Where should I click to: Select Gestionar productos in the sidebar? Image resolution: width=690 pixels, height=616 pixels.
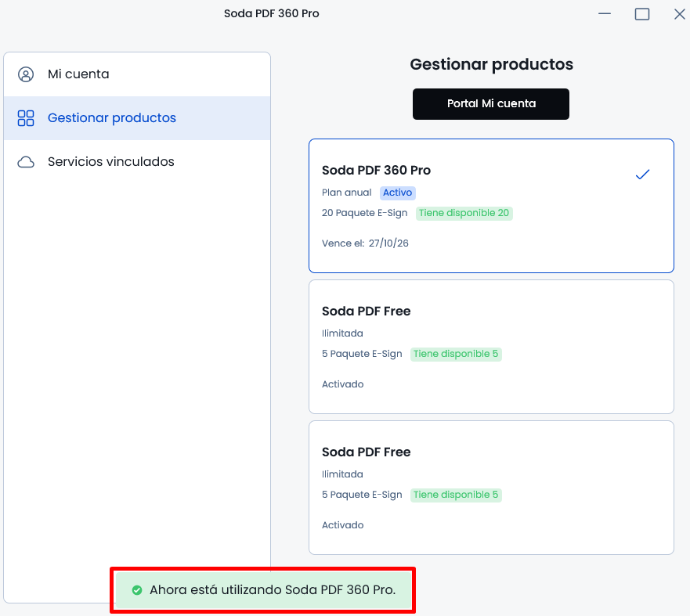click(137, 118)
